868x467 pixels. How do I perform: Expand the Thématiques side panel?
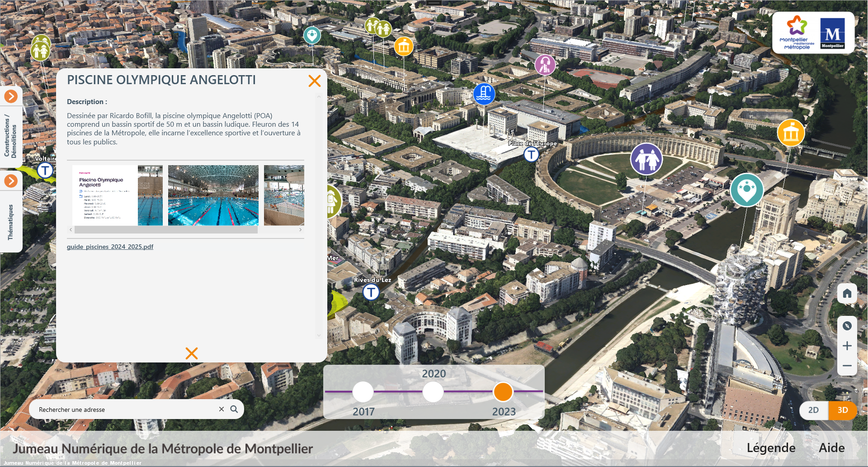(x=11, y=181)
